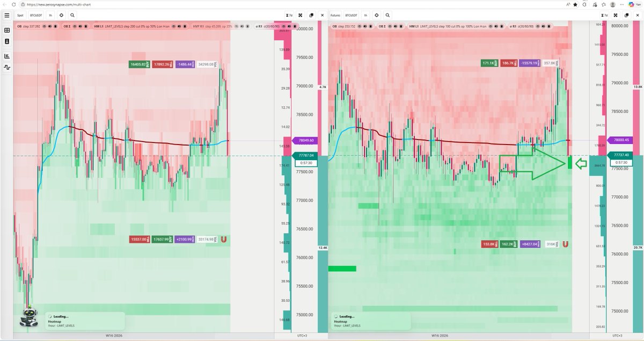Click the browser refresh button
This screenshot has height=341, width=644.
click(x=13, y=4)
